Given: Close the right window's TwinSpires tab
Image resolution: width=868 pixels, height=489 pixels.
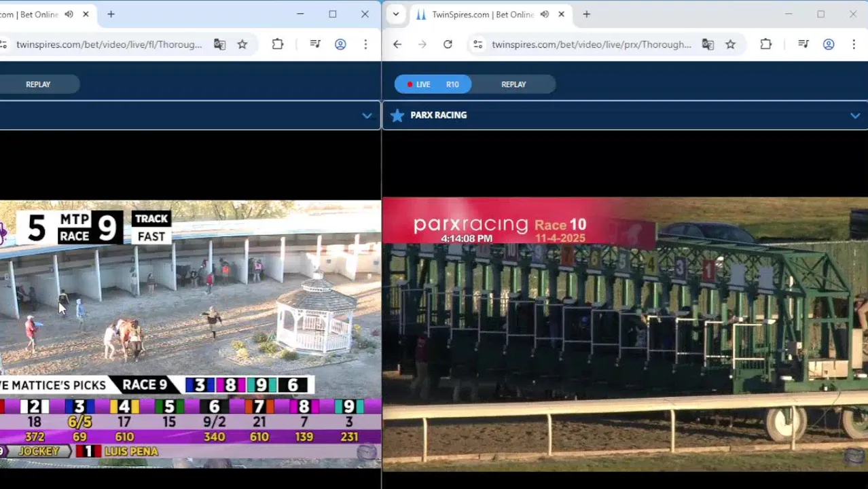Looking at the screenshot, I should (561, 14).
